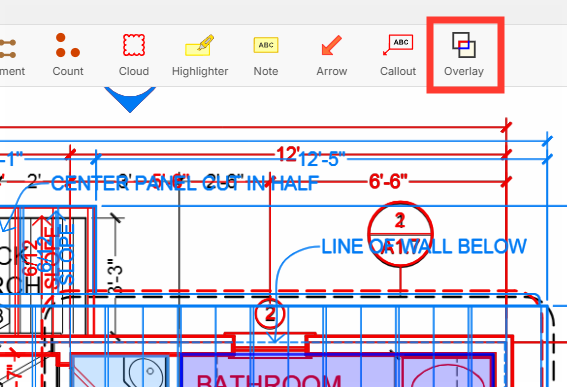
Task: Select the Count tool
Action: [68, 54]
